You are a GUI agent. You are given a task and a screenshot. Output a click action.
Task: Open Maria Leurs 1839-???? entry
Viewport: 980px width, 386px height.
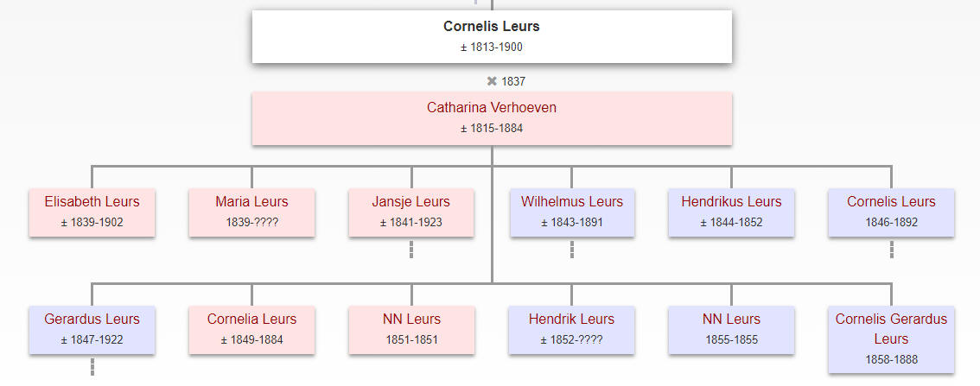click(x=251, y=212)
